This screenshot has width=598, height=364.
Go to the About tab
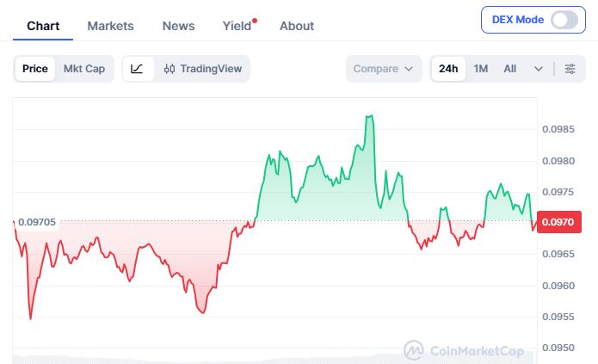[x=297, y=26]
